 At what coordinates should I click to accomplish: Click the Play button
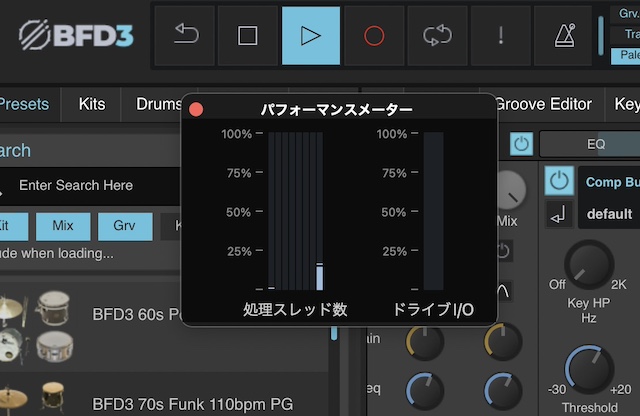pyautogui.click(x=310, y=35)
